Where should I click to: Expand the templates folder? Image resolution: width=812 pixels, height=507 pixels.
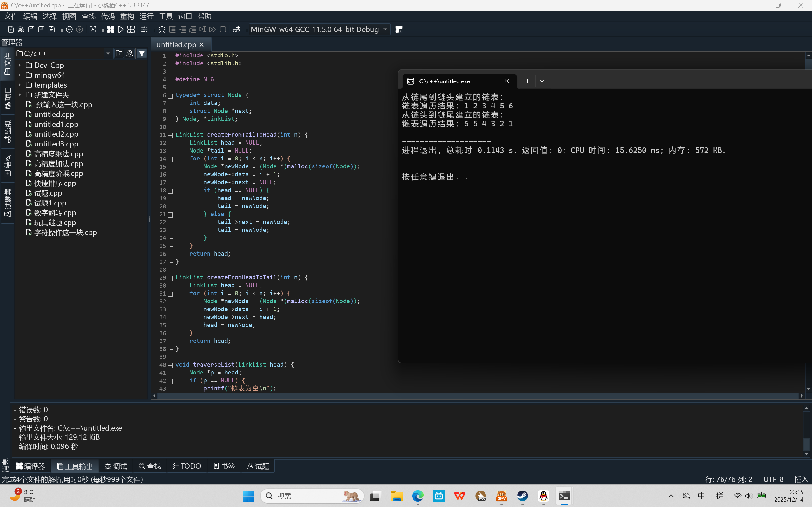19,85
